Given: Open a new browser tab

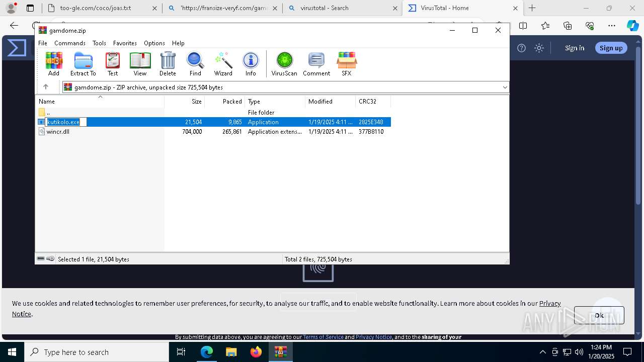Looking at the screenshot, I should click(532, 8).
